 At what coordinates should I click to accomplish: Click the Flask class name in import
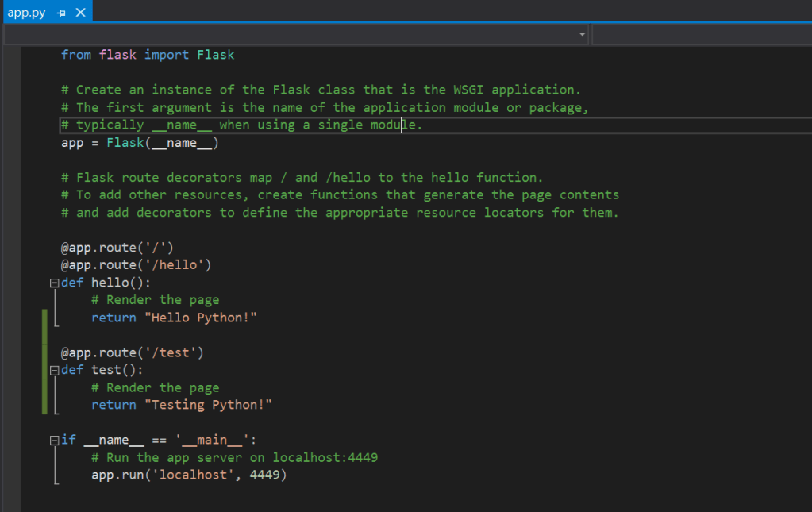coord(215,55)
